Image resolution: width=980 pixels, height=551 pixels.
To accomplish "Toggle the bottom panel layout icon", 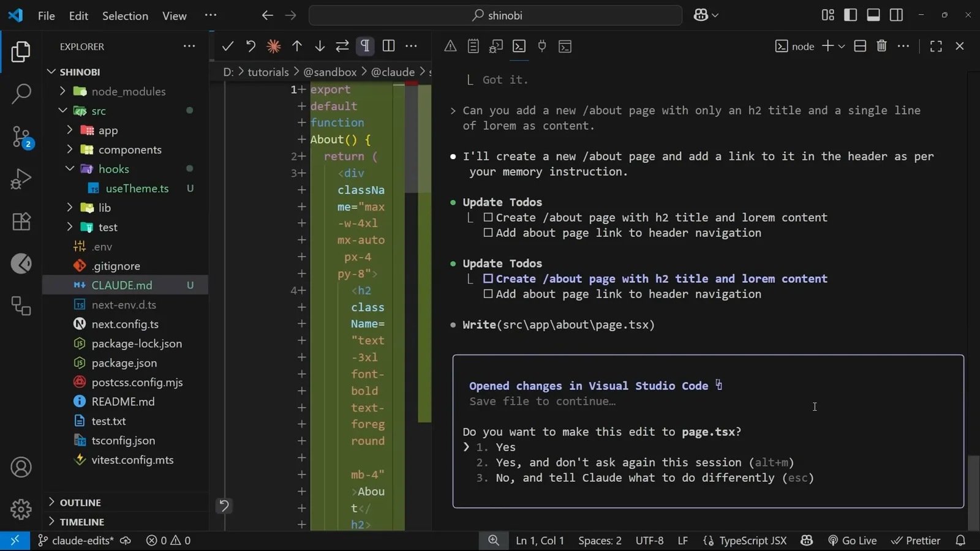I will tap(873, 15).
